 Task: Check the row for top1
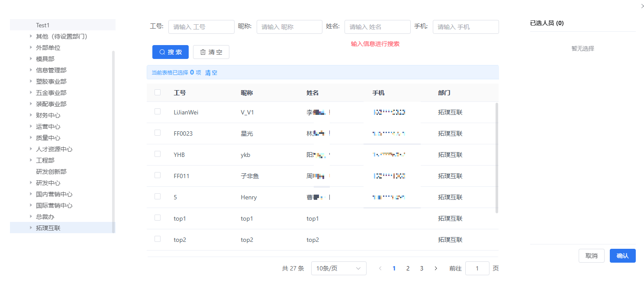[158, 218]
